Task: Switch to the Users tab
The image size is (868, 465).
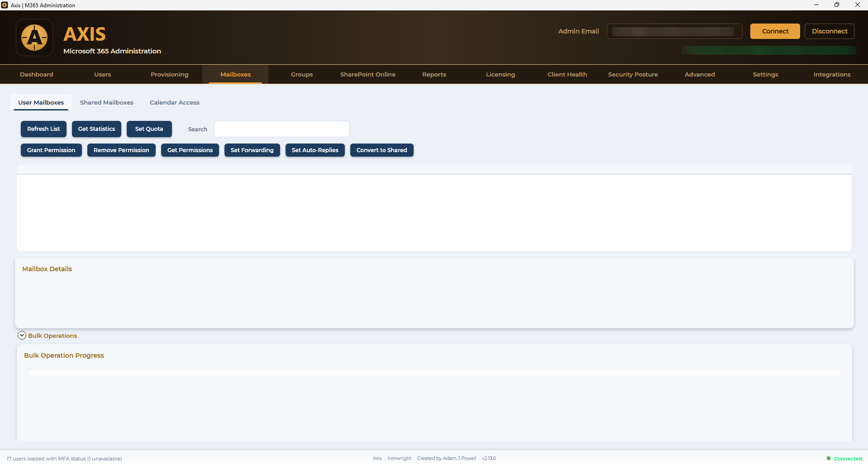Action: click(103, 74)
